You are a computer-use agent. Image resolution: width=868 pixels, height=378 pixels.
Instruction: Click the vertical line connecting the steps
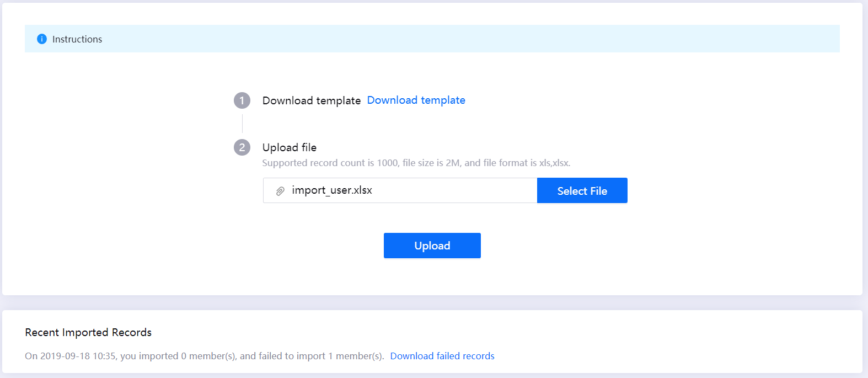[x=242, y=124]
